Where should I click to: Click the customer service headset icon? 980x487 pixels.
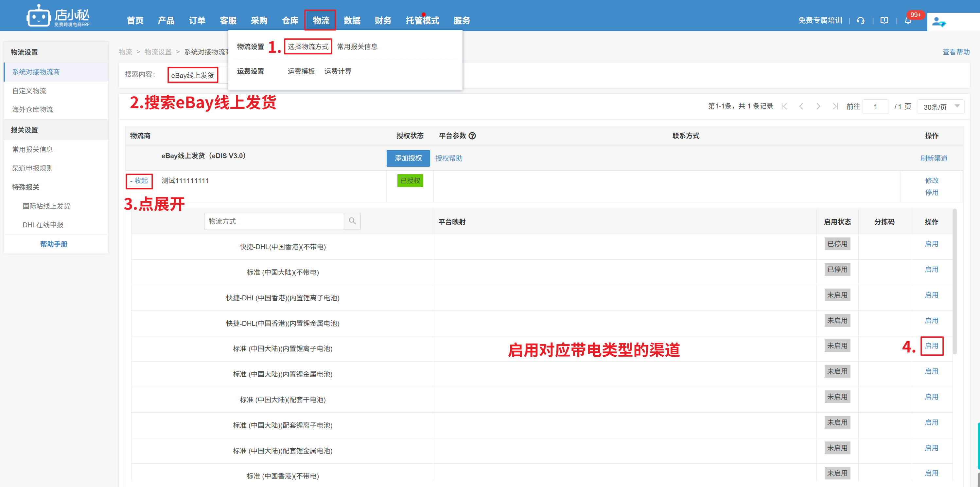[x=860, y=21]
